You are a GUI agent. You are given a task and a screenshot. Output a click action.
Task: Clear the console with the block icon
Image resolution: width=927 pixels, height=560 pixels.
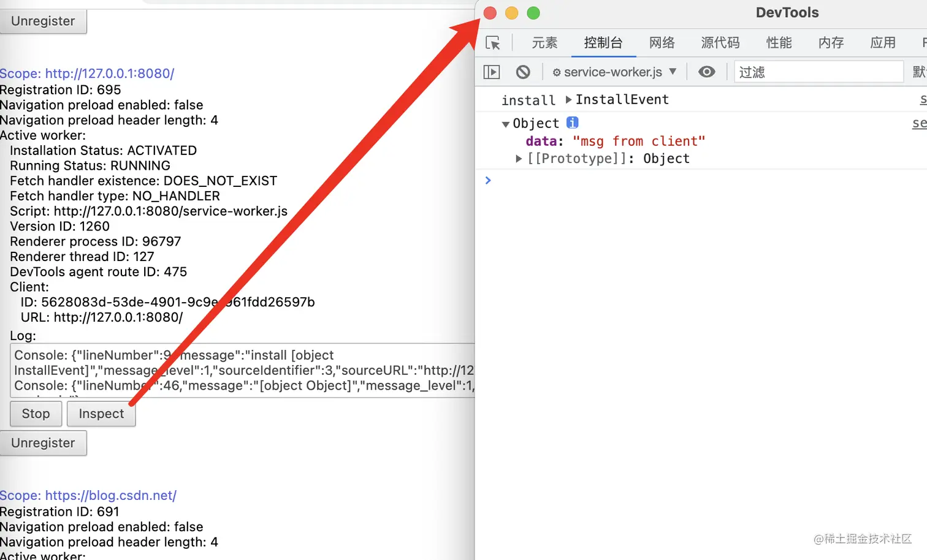(x=523, y=72)
